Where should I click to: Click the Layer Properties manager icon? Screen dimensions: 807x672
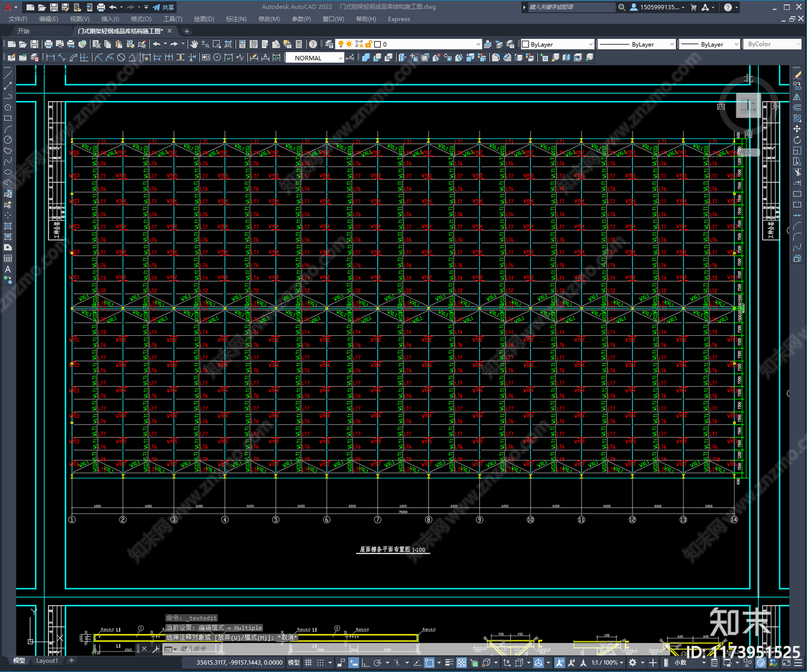pos(329,44)
